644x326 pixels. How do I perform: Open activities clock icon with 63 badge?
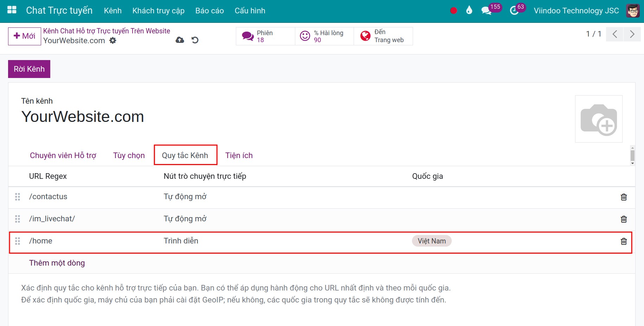(514, 11)
